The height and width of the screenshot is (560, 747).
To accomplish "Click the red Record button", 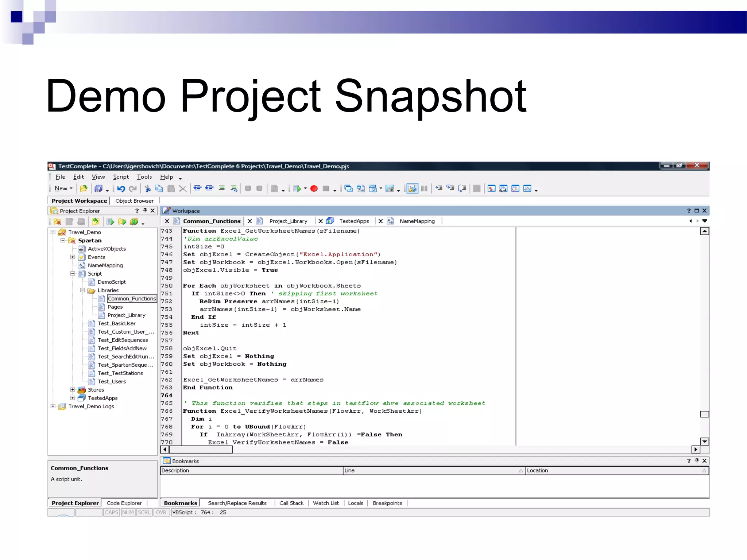I will coord(314,188).
